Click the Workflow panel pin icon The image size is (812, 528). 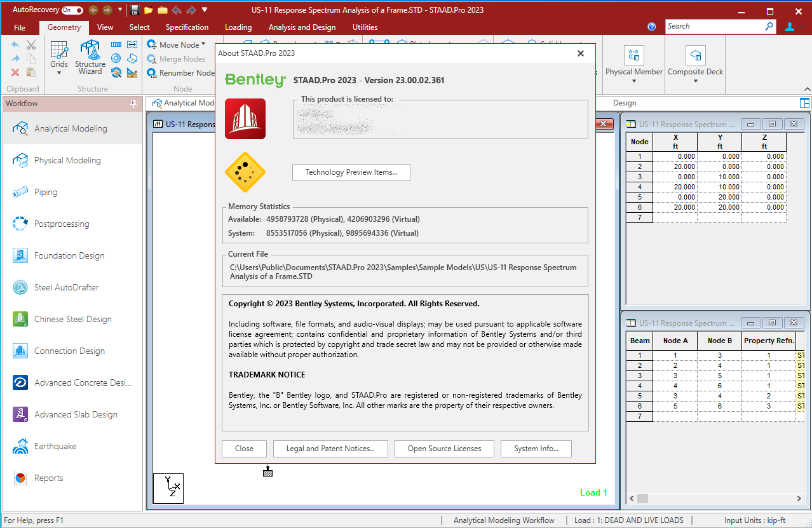coord(133,104)
